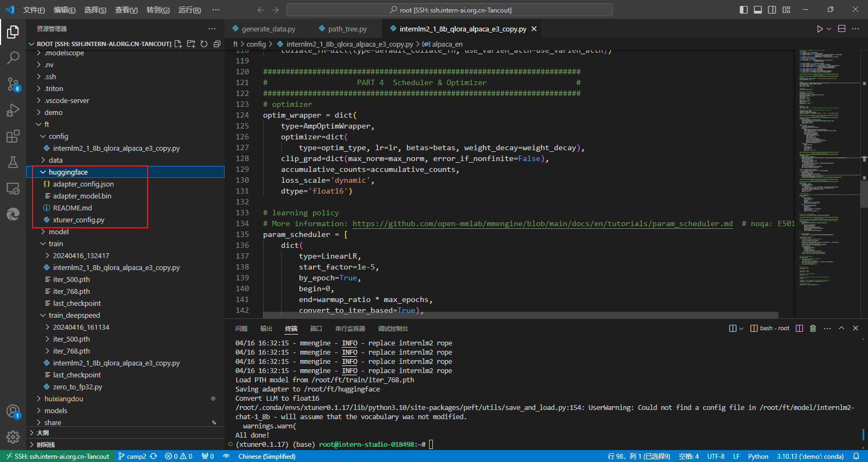Expand the model folder

(58, 232)
